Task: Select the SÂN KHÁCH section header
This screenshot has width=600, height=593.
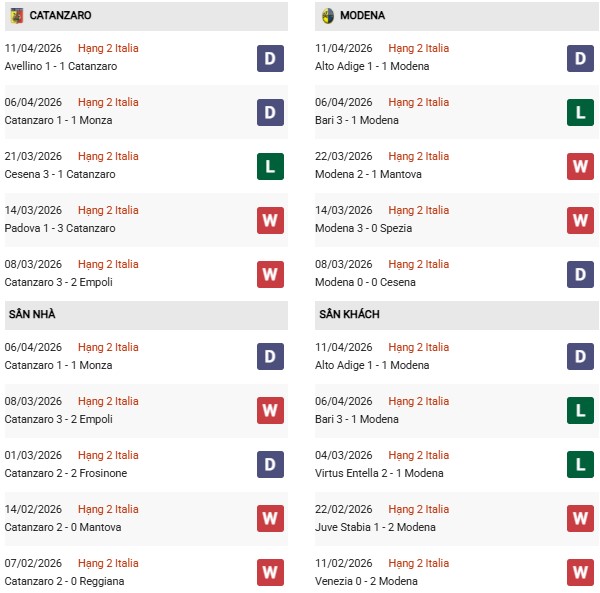Action: (350, 314)
